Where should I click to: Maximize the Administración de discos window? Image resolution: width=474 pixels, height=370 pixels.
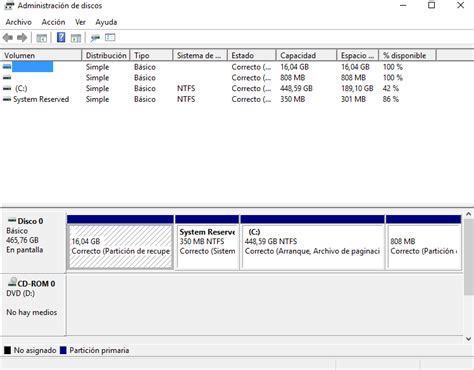coord(432,5)
